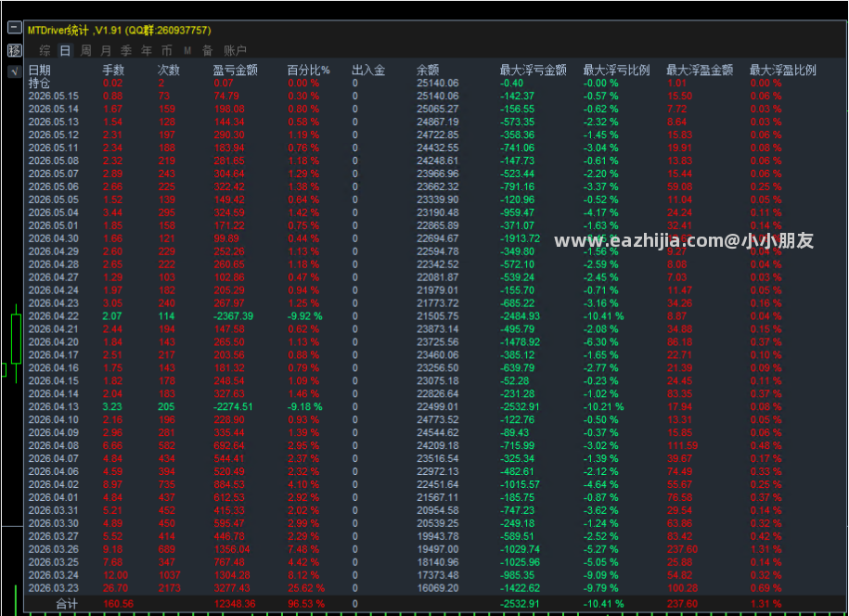849x616 pixels.
Task: Open the 月 monthly tab
Action: (106, 50)
